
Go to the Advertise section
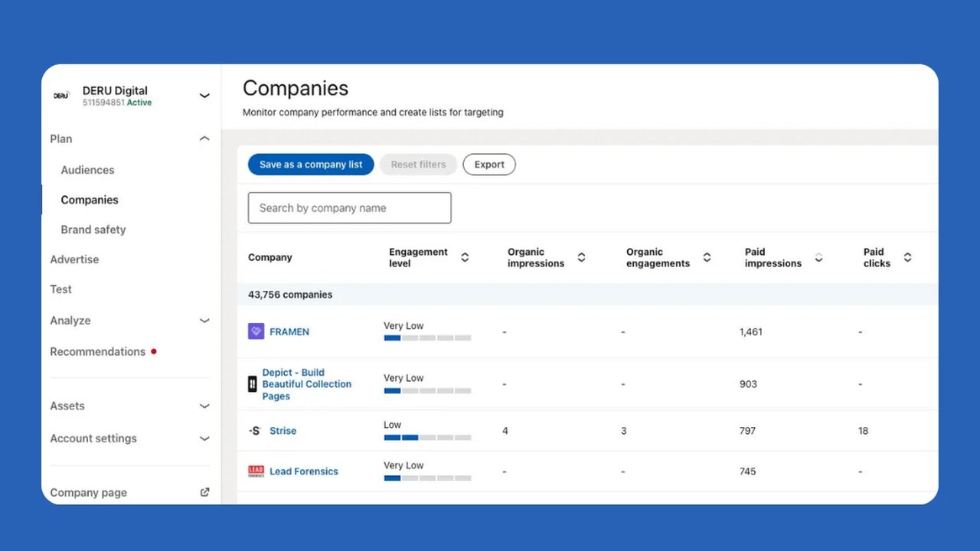click(x=74, y=259)
